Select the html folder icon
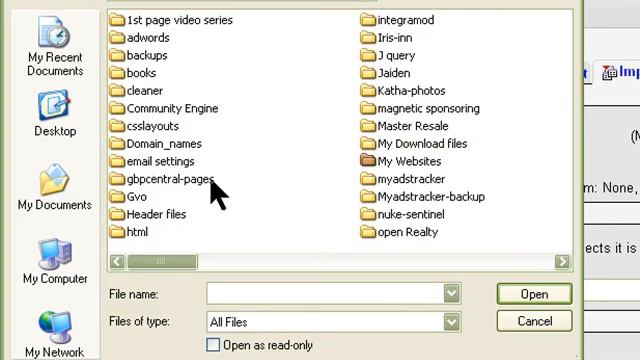 pos(117,232)
